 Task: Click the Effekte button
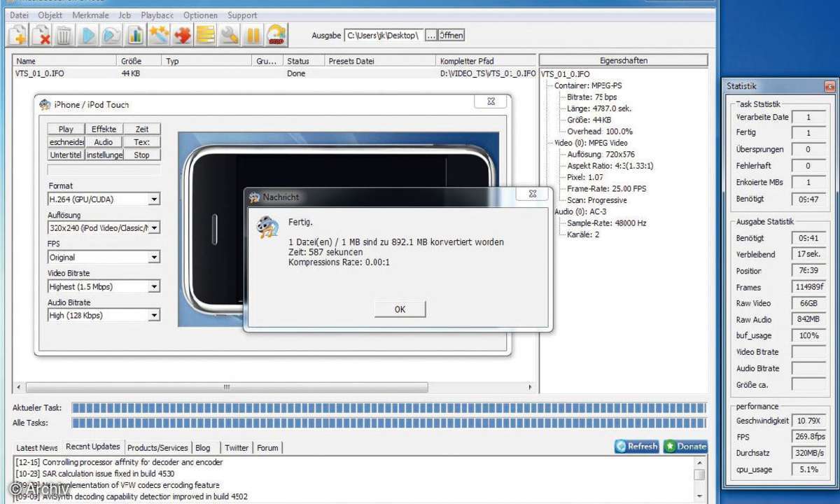pos(104,129)
